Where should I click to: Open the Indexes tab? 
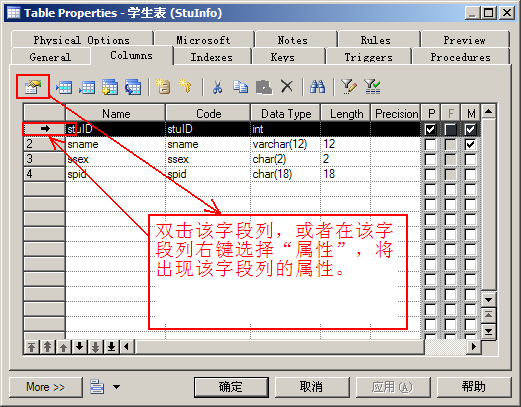click(211, 57)
